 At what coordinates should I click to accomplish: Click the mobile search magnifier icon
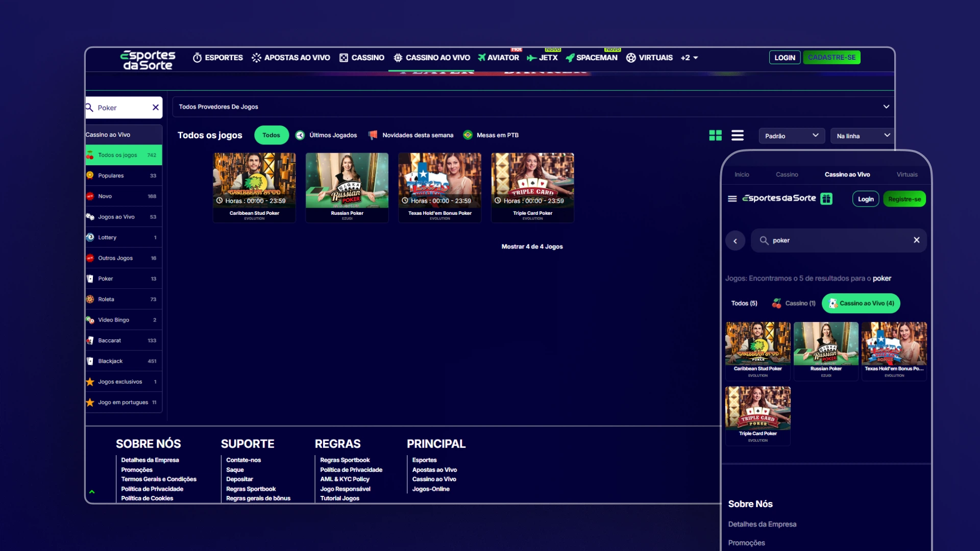764,240
